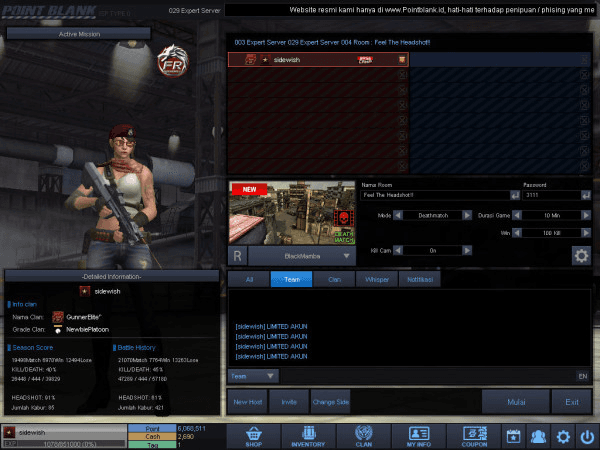Click the New Host button
The image size is (600, 450).
248,402
